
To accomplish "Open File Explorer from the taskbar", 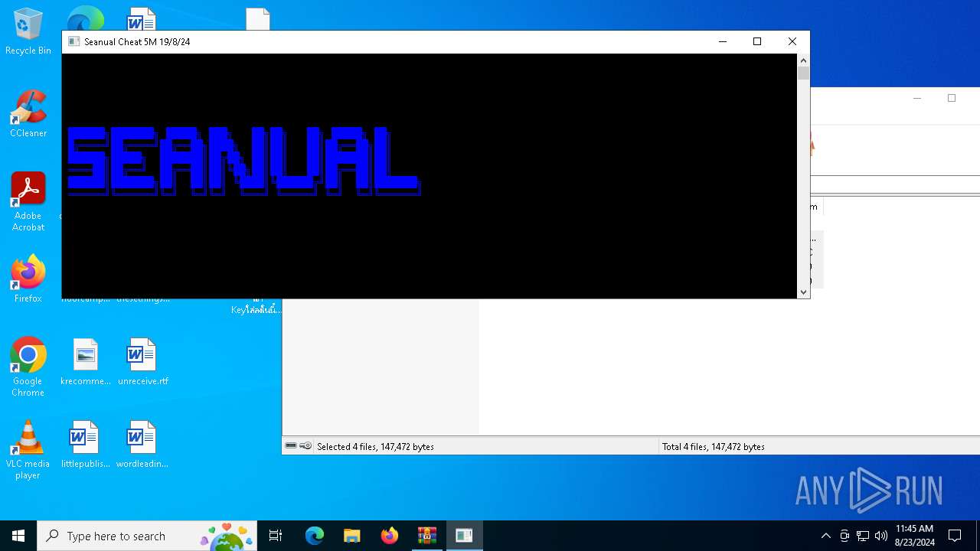I will [352, 536].
